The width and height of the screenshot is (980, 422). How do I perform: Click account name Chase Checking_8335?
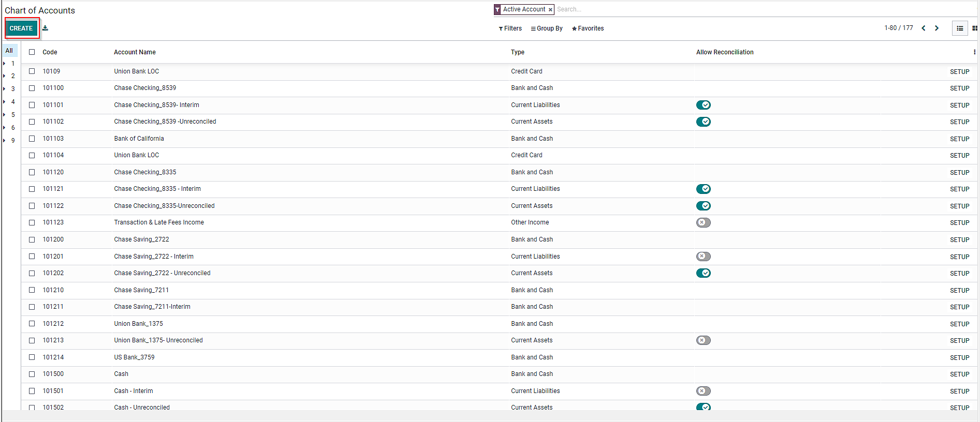click(x=145, y=172)
